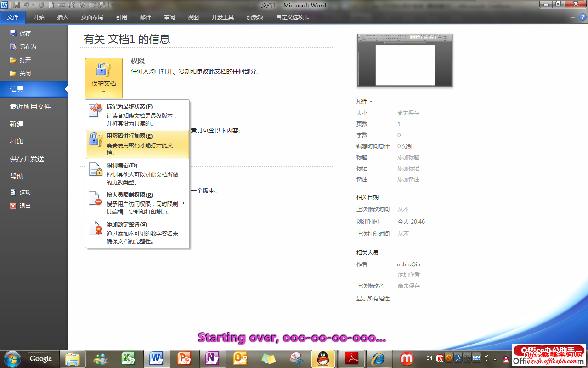Open the Recent files (最近所用文件) tab
Image resolution: width=588 pixels, height=368 pixels.
[30, 107]
